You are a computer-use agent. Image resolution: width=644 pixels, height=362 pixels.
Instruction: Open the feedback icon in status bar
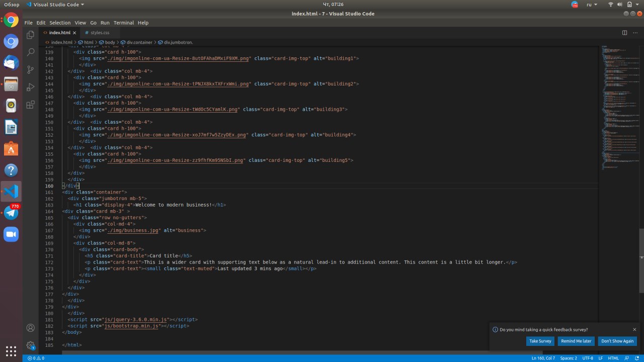[627, 358]
